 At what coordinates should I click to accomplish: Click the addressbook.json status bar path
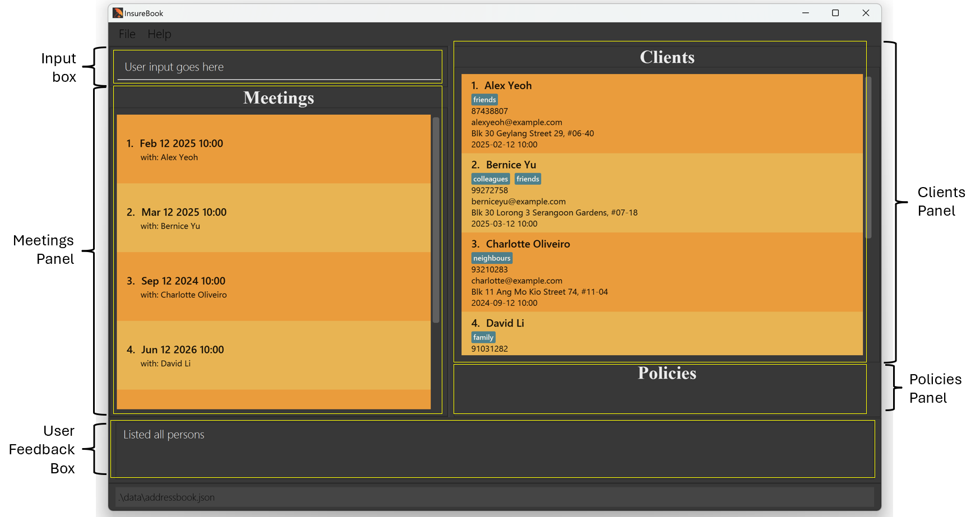tap(167, 497)
